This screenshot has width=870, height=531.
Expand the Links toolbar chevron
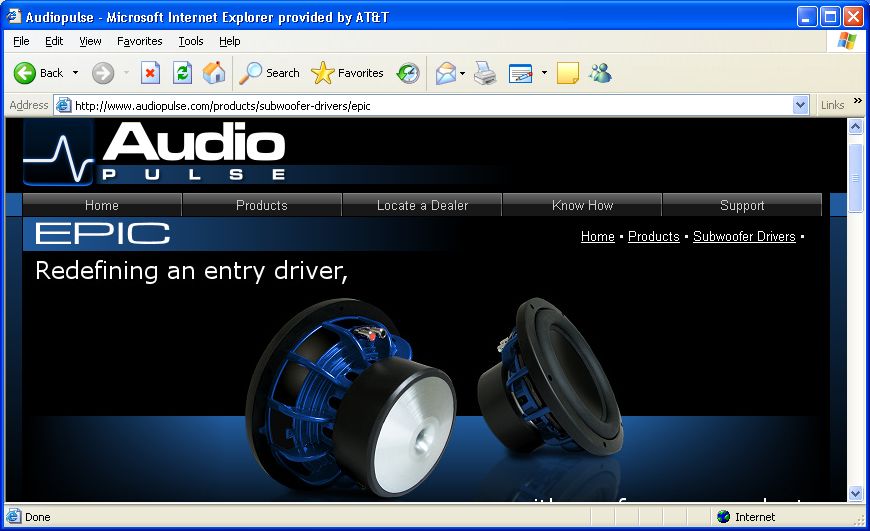(x=858, y=101)
